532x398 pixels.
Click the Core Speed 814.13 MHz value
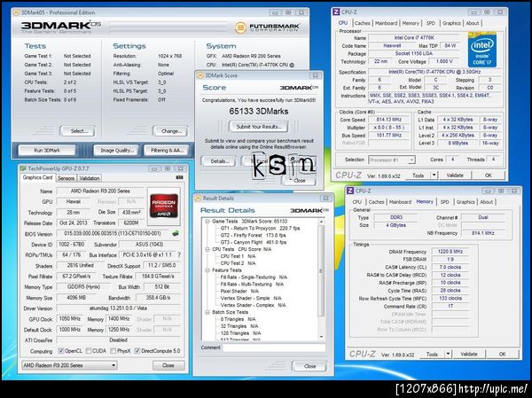tap(389, 120)
